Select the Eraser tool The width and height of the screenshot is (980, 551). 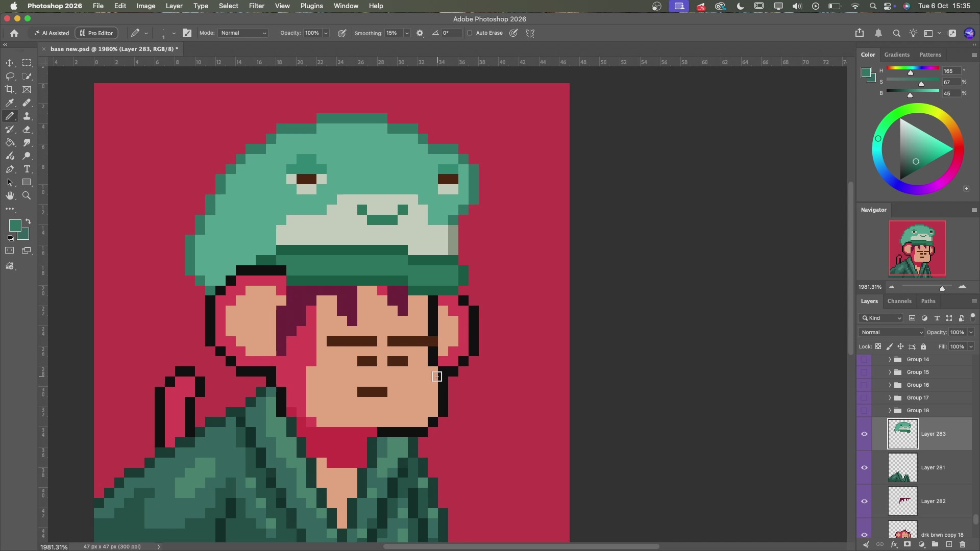pyautogui.click(x=27, y=130)
